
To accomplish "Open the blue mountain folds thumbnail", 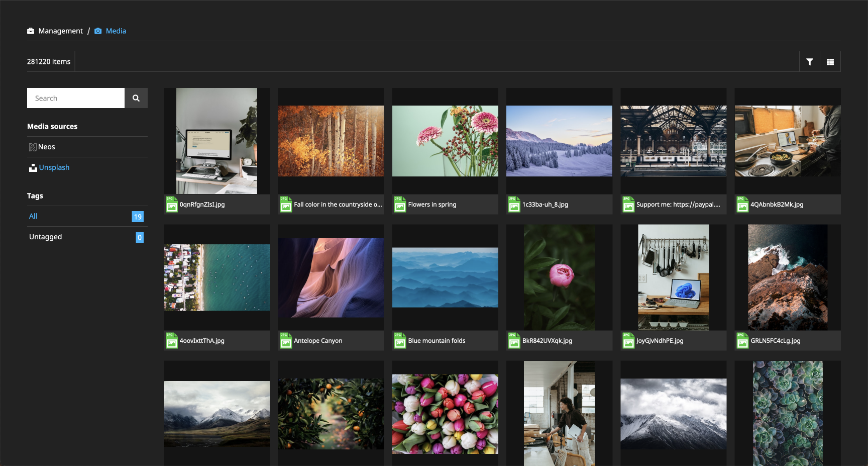I will point(445,277).
